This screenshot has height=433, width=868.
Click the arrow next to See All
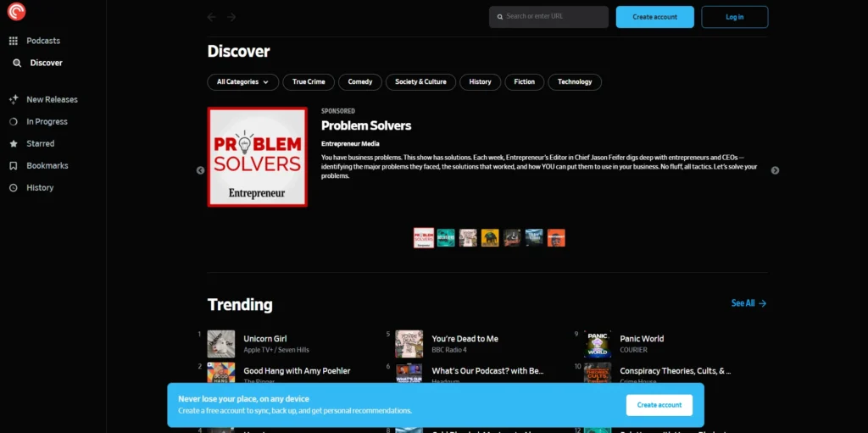[762, 303]
